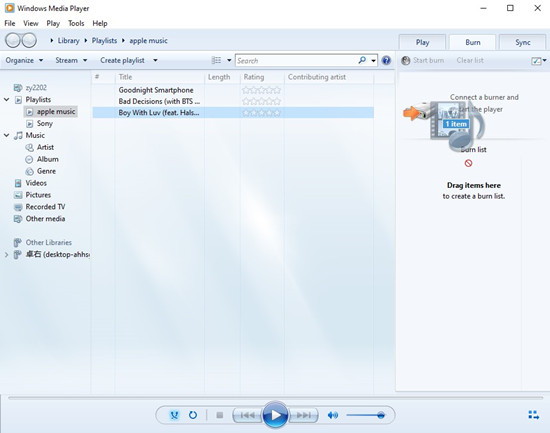The image size is (550, 433).
Task: Rate Goodnight Smartphone five stars
Action: click(x=277, y=90)
